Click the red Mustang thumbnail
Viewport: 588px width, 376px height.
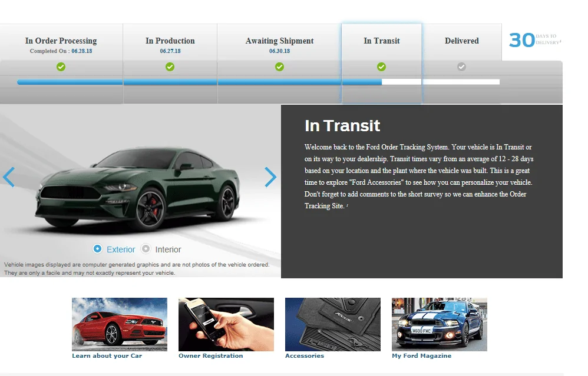coord(120,324)
